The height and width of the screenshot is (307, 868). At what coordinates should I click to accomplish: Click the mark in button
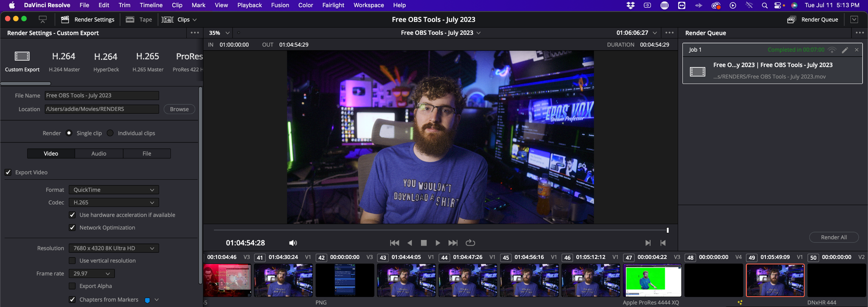(648, 243)
